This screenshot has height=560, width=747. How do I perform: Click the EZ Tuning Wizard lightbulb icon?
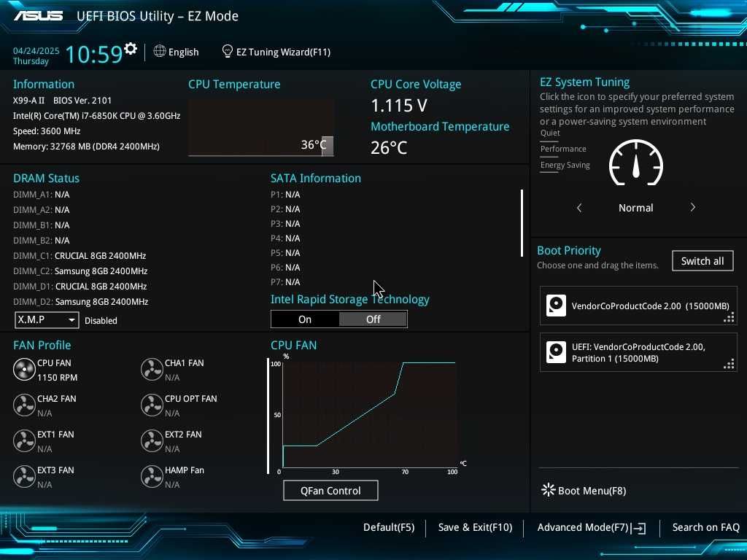pyautogui.click(x=228, y=51)
